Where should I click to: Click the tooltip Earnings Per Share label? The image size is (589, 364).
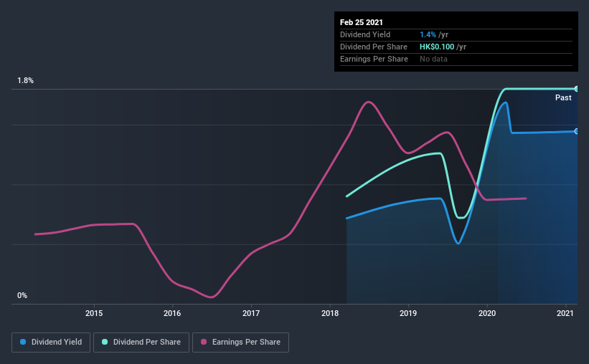pyautogui.click(x=374, y=59)
